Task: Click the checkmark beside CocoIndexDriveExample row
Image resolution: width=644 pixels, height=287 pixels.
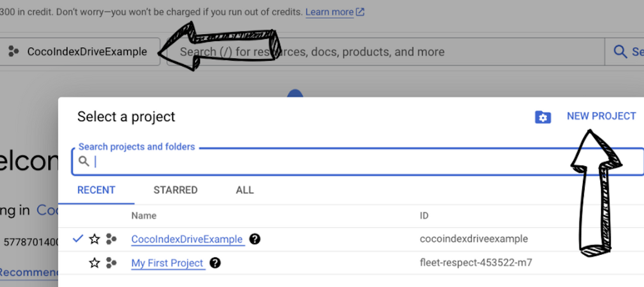Action: tap(79, 239)
